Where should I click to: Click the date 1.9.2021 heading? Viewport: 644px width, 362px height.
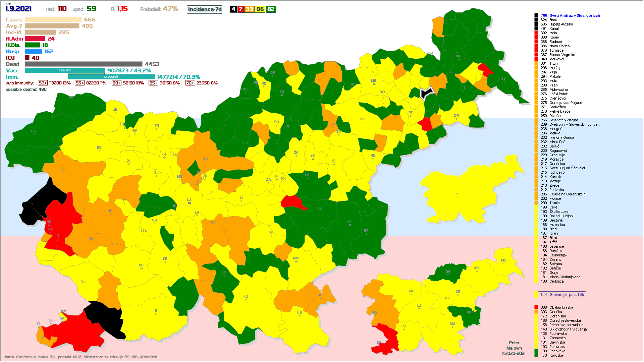19,9
